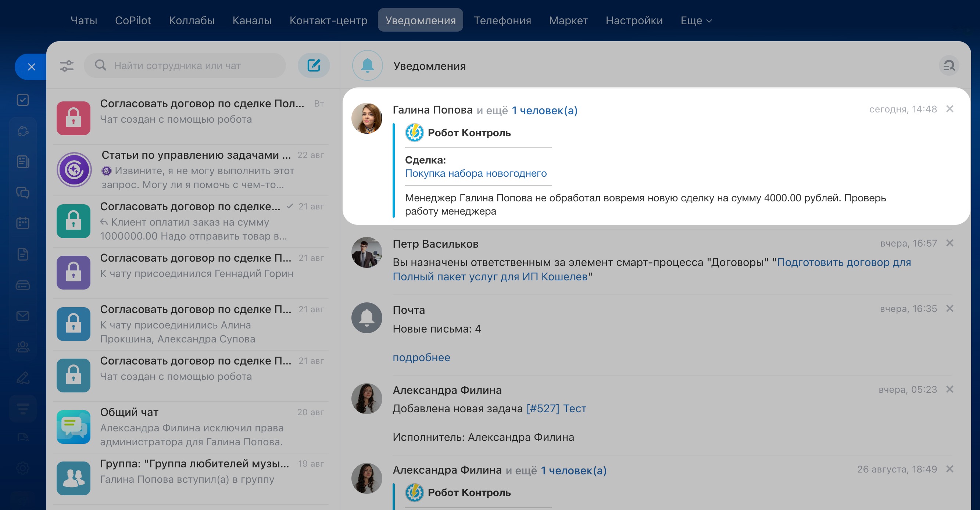Click the bell icon in Notifications header

pos(367,65)
